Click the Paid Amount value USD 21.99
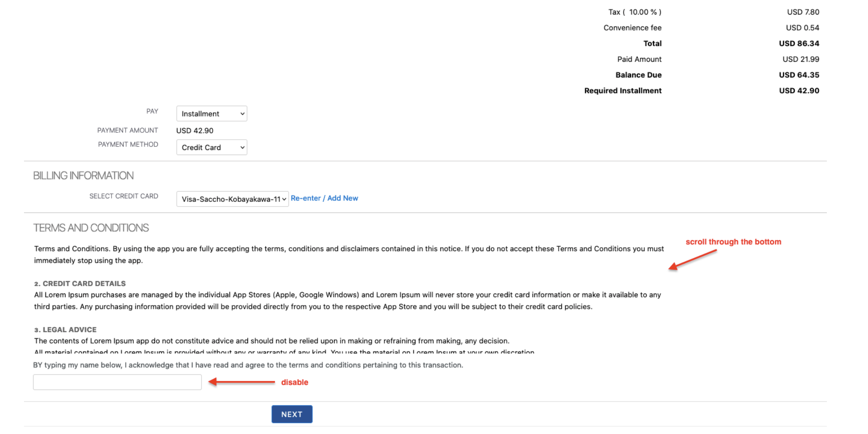Viewport: 868px width, 434px height. click(800, 59)
